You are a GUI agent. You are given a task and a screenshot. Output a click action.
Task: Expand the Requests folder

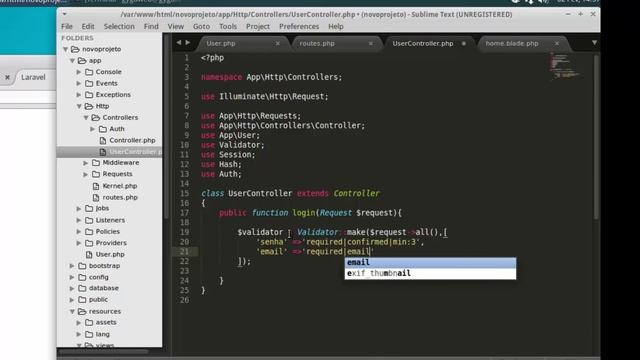(85, 174)
